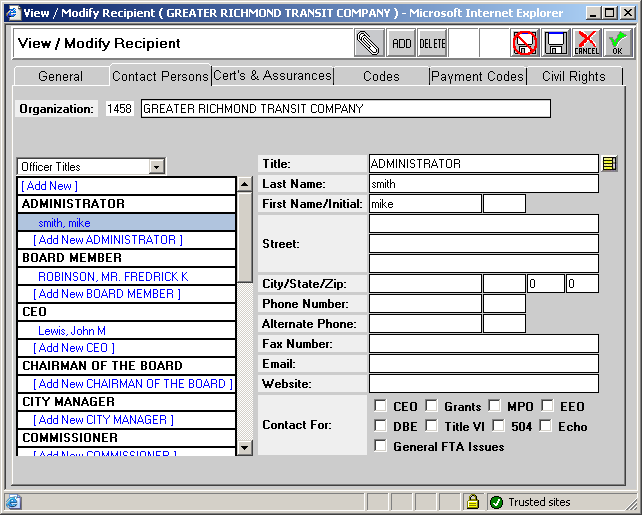The image size is (642, 515).
Task: Click the no-save crossed floppy disk icon
Action: pos(525,43)
